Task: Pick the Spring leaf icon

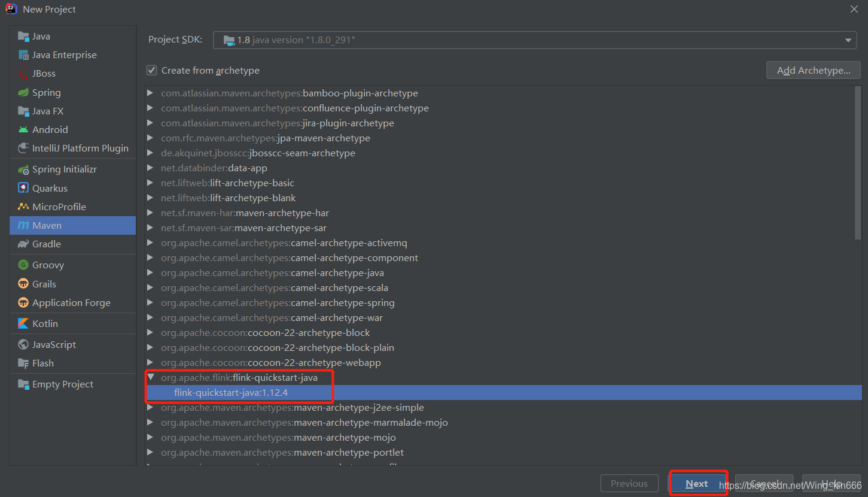Action: tap(23, 92)
